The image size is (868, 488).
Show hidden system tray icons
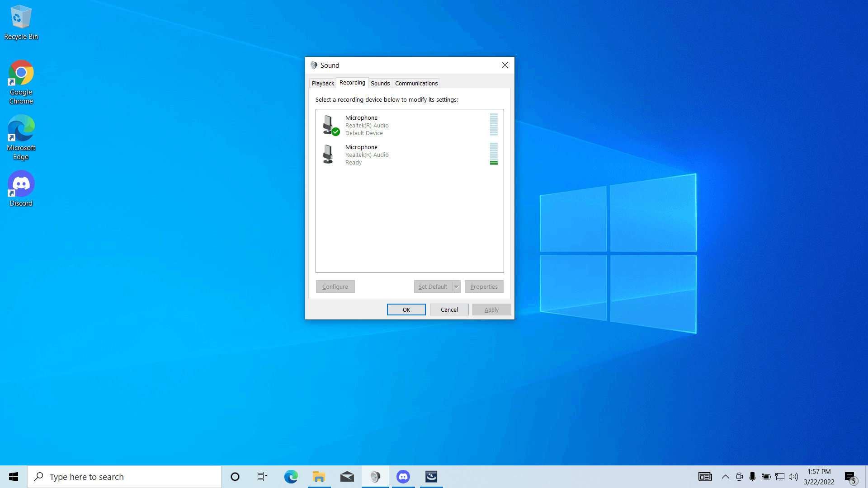click(725, 477)
